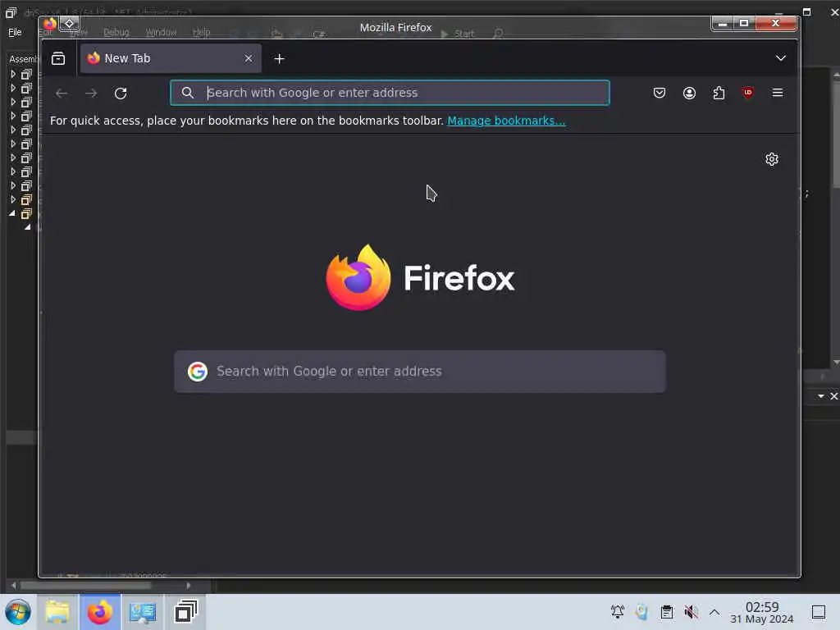
Task: Open the Window menu in dnSpy
Action: (x=161, y=32)
